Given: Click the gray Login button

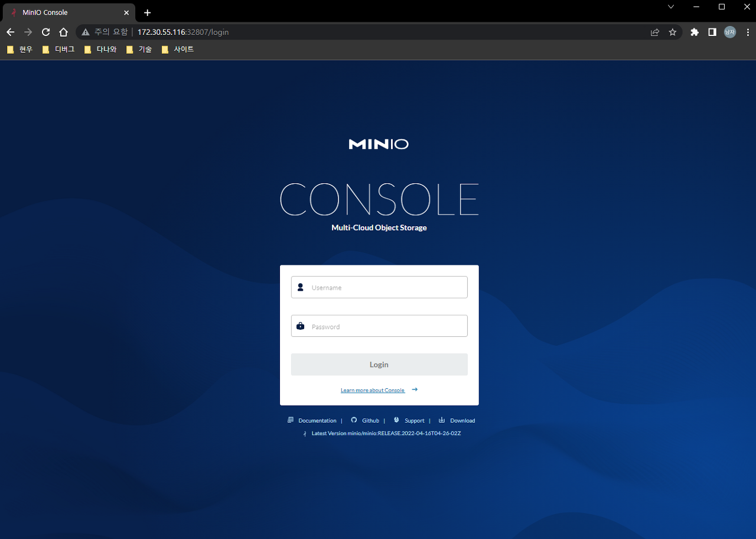Looking at the screenshot, I should (379, 365).
